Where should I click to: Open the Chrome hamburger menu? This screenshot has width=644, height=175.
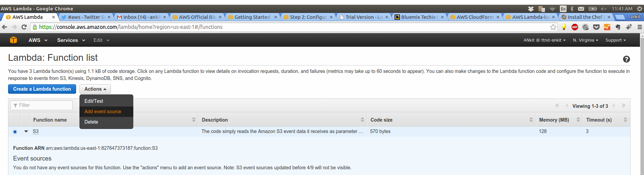(x=640, y=27)
